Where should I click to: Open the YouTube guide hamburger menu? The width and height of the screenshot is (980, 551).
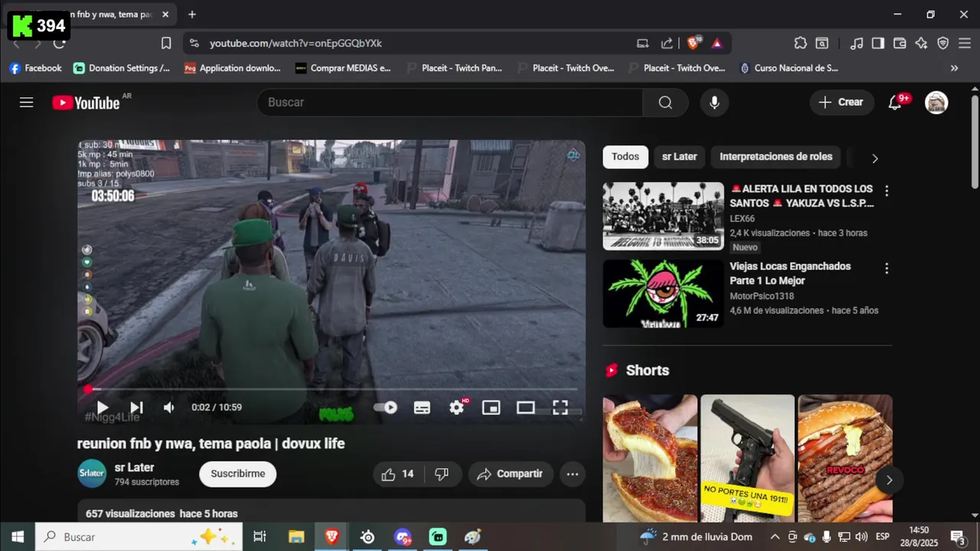click(x=26, y=102)
